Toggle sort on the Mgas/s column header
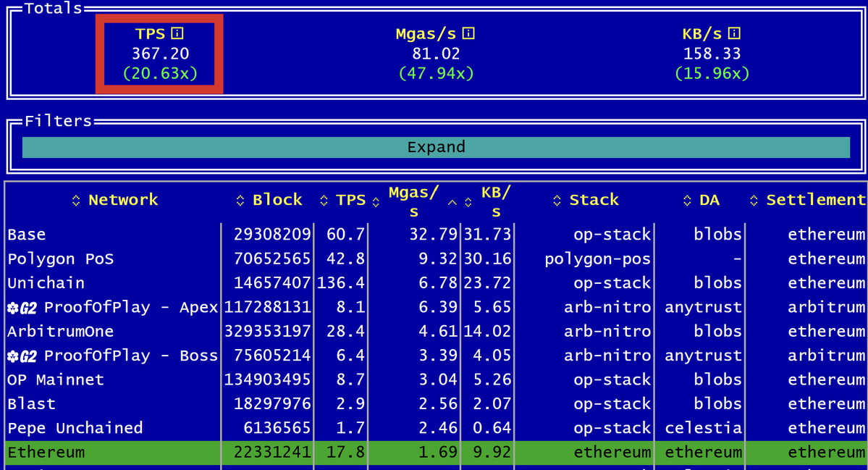This screenshot has height=470, width=868. click(413, 201)
